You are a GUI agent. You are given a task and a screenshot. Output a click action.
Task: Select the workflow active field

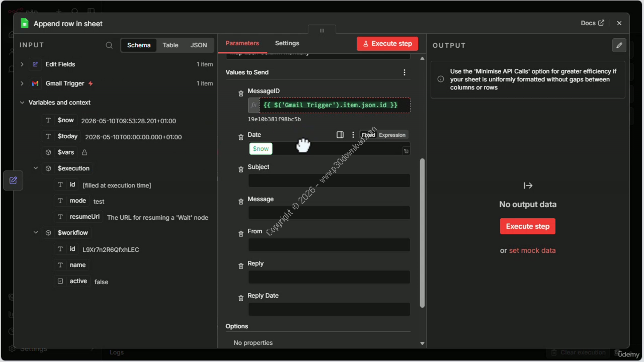(72, 281)
